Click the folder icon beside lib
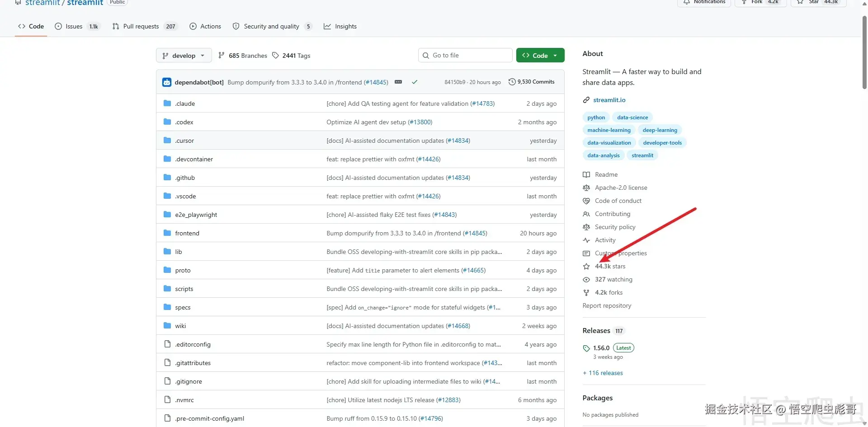The height and width of the screenshot is (427, 868). [167, 252]
